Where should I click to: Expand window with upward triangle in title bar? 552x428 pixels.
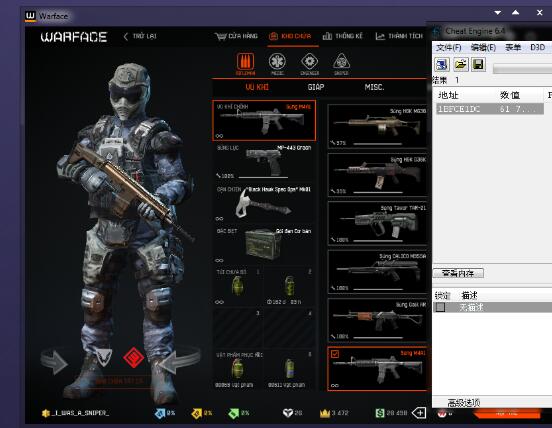click(515, 12)
